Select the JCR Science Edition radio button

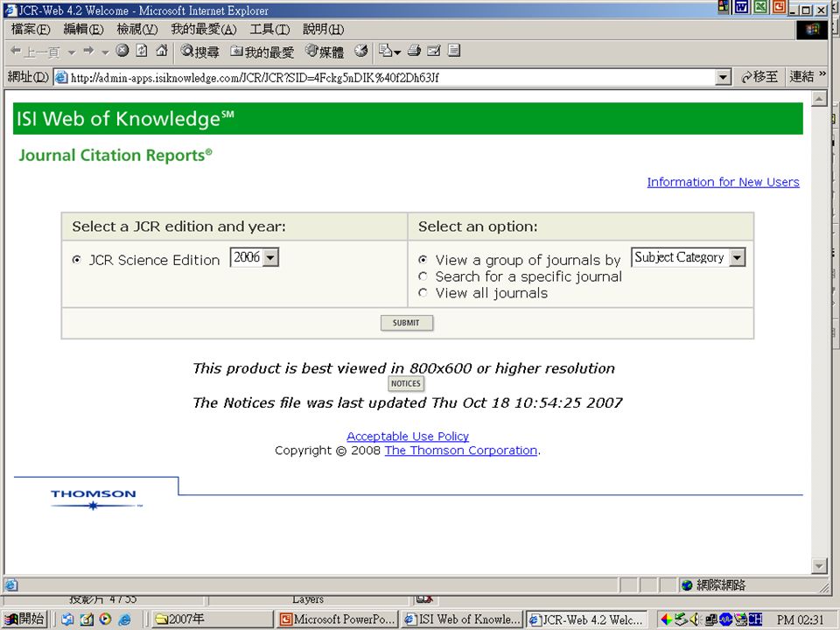click(77, 260)
